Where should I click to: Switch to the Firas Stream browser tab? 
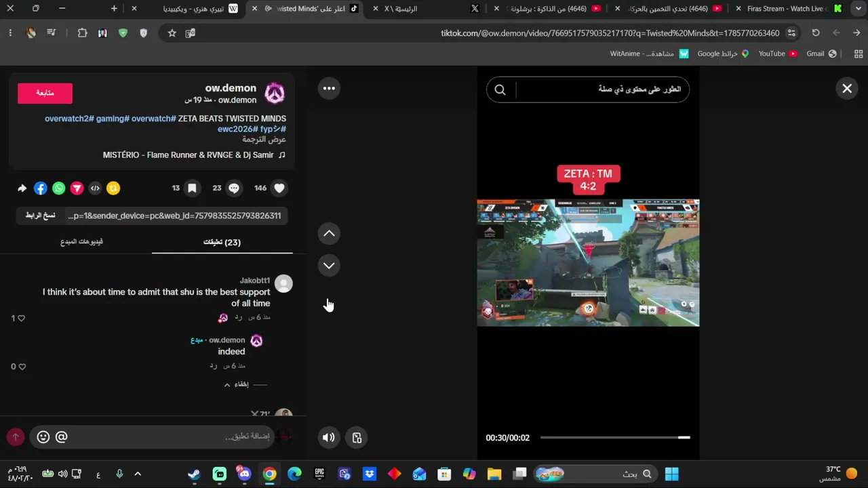[787, 9]
